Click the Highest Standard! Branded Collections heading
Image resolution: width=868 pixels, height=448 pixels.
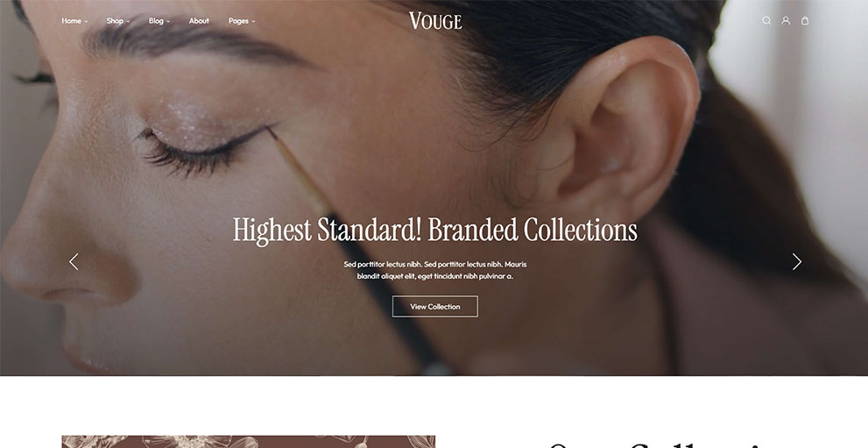click(434, 230)
